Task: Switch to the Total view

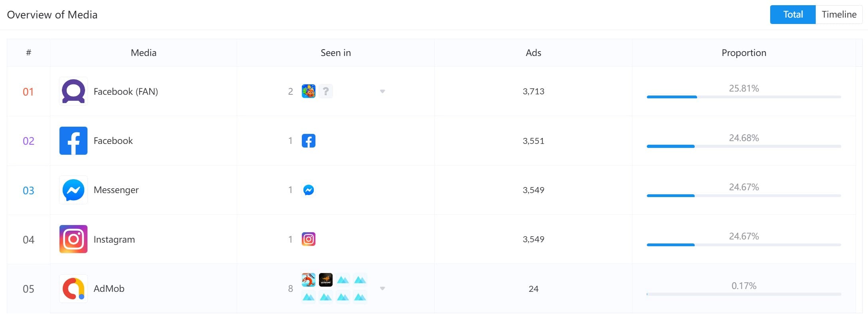Action: (793, 15)
